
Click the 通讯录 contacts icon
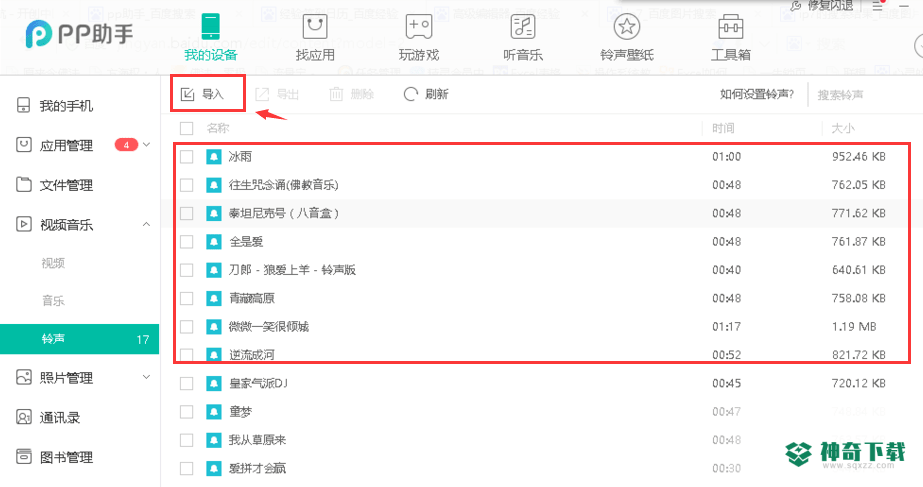point(24,418)
